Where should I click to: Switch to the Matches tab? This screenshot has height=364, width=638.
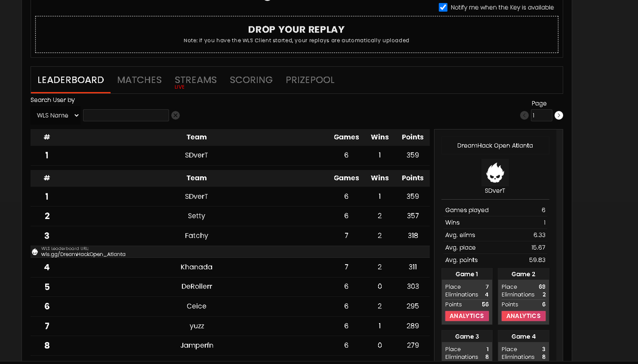(139, 80)
